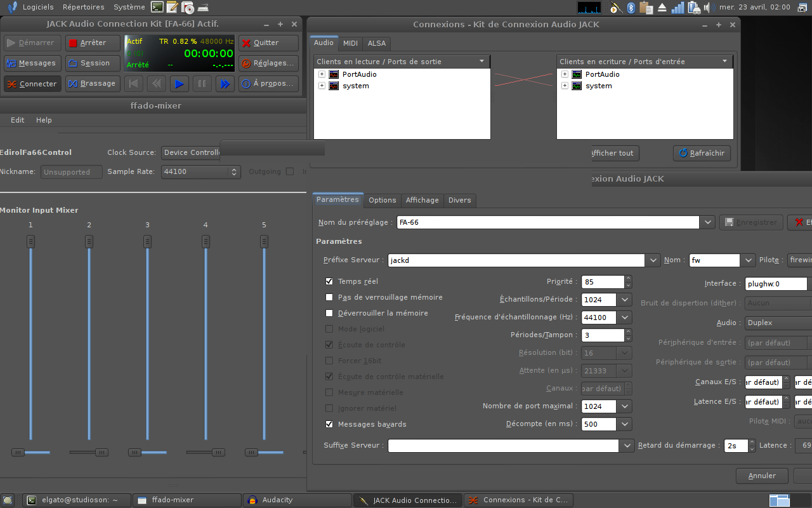The image size is (812, 508).
Task: Open the text editor launcher in top panel
Action: pyautogui.click(x=172, y=8)
